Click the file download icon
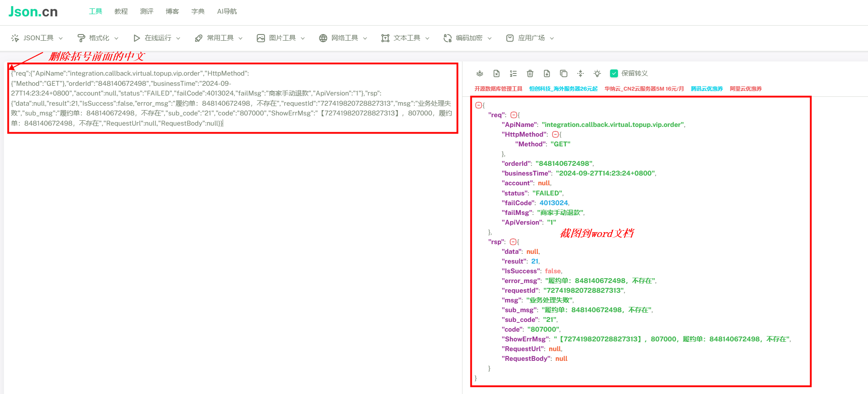 click(547, 73)
